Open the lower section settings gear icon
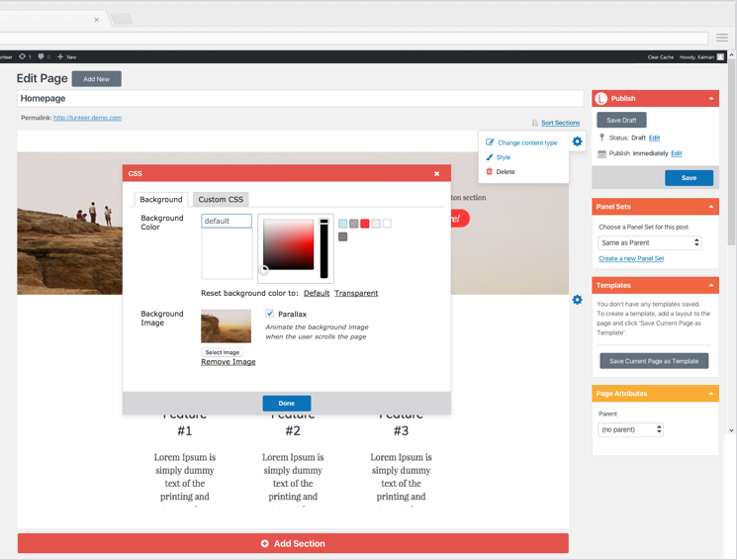737x560 pixels. (577, 300)
